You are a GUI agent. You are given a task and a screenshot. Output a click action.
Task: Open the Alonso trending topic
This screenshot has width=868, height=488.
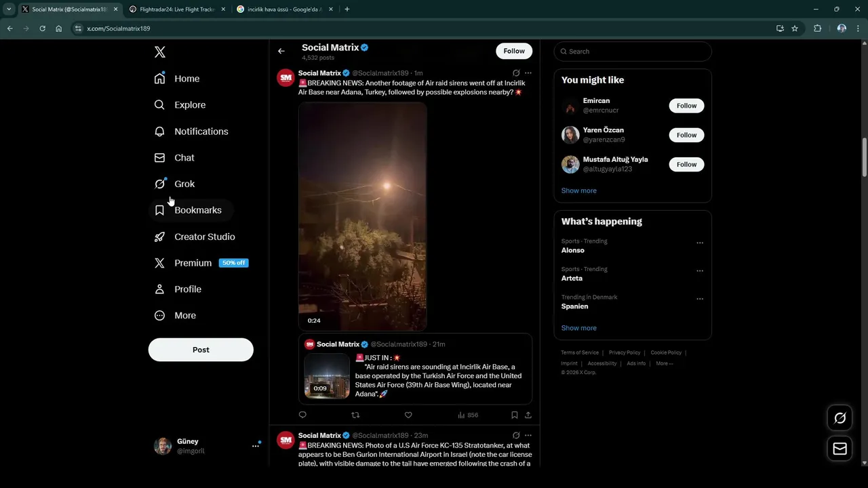click(573, 250)
